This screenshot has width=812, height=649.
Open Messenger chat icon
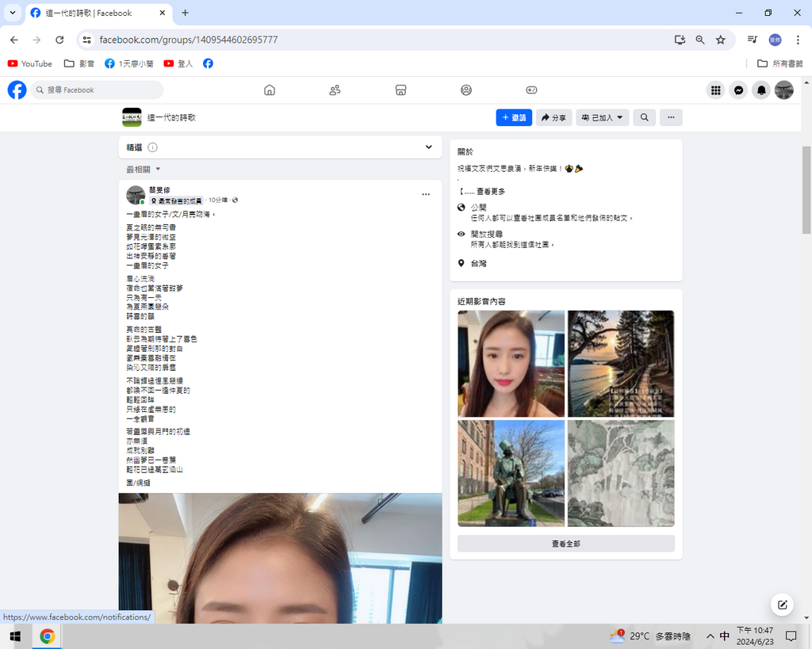point(738,90)
